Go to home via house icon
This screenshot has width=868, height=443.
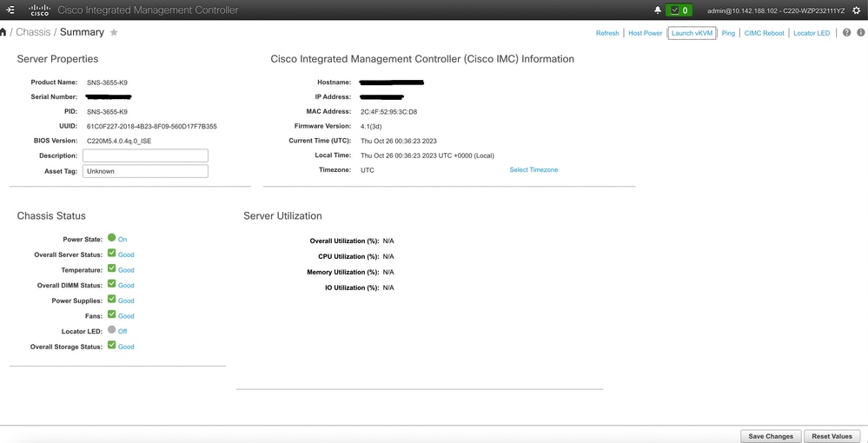click(3, 32)
